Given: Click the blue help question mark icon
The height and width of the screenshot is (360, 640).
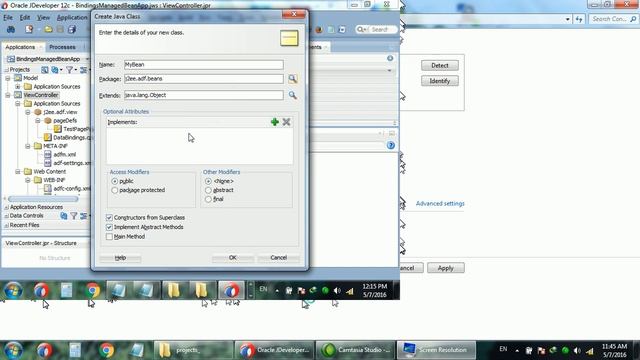Looking at the screenshot, I should click(x=391, y=145).
